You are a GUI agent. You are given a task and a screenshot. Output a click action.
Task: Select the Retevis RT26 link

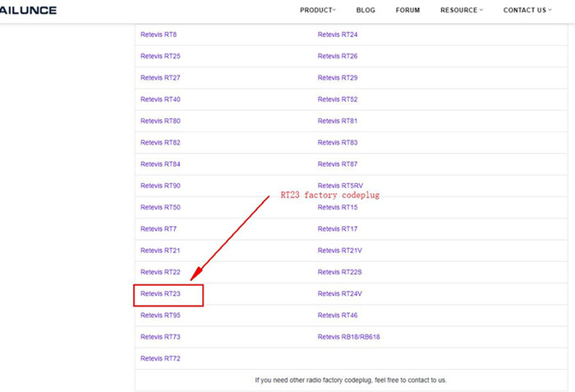[338, 56]
